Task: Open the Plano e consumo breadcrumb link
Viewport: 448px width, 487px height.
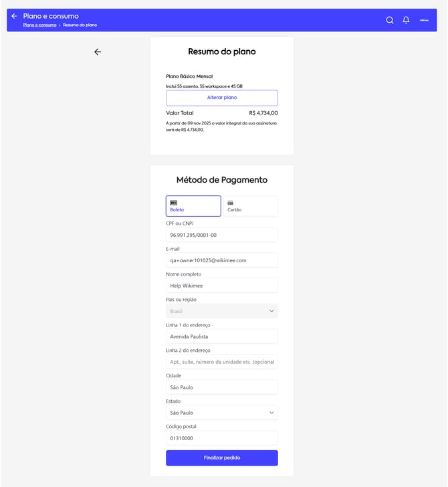Action: (x=39, y=25)
